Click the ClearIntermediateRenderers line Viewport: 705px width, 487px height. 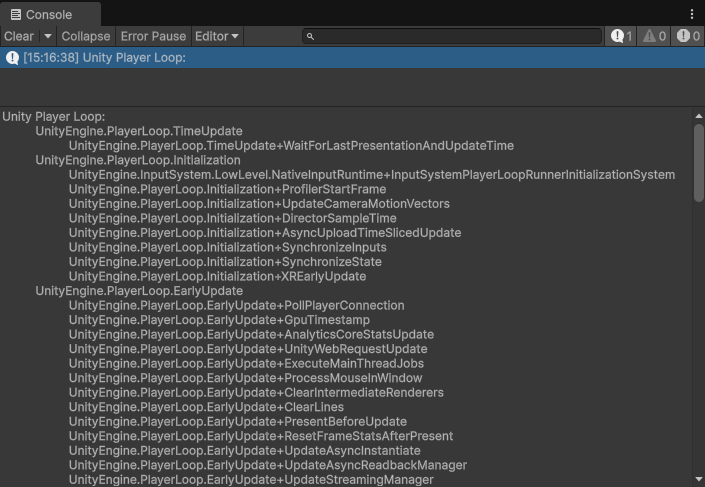click(x=256, y=393)
